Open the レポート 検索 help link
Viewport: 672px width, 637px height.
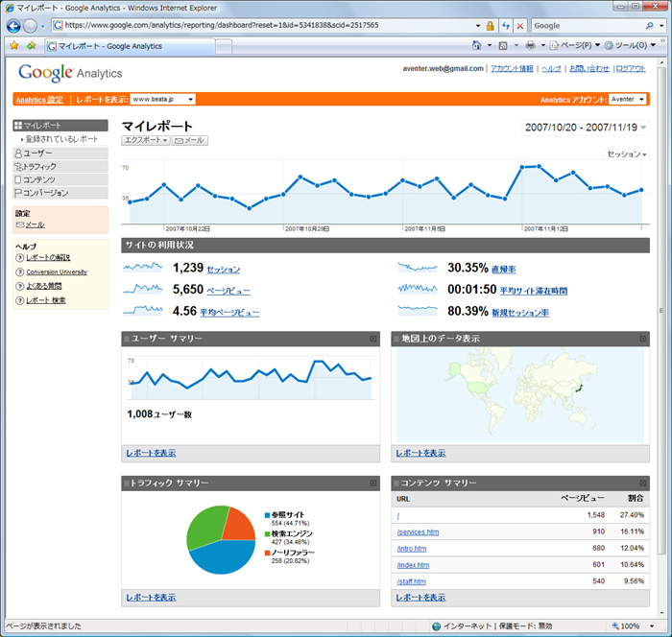[x=46, y=300]
